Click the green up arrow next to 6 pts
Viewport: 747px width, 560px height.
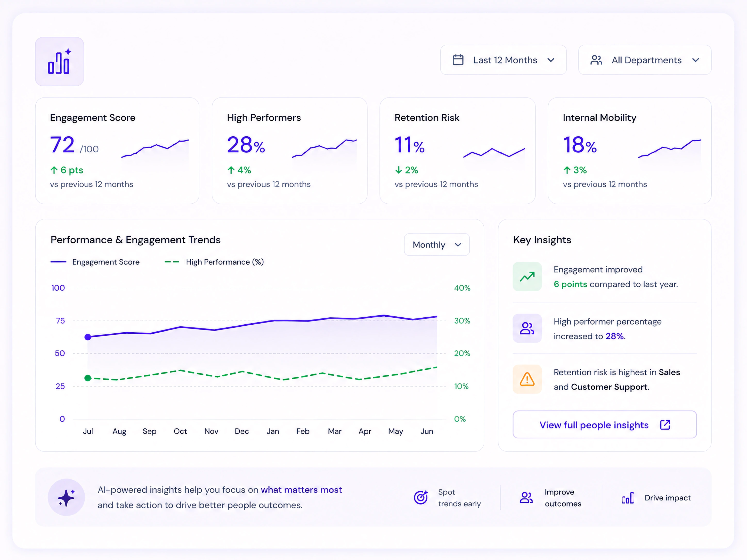click(x=54, y=170)
